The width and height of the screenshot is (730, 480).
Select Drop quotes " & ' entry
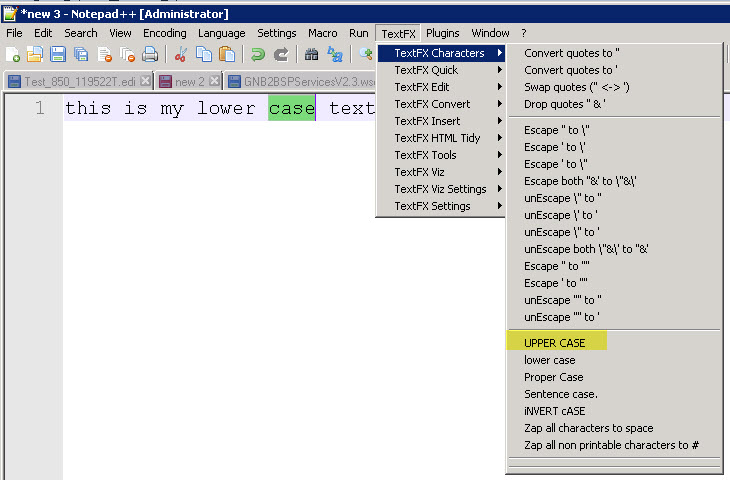point(614,104)
